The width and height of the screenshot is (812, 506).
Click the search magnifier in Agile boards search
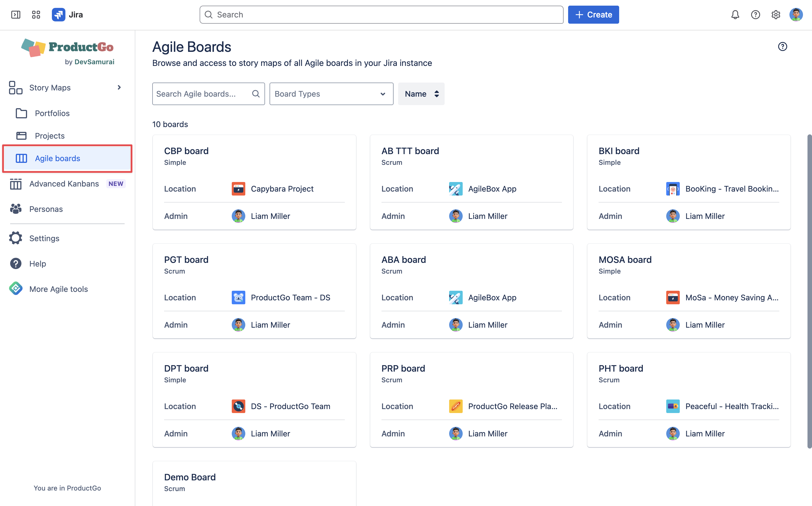[x=256, y=94]
